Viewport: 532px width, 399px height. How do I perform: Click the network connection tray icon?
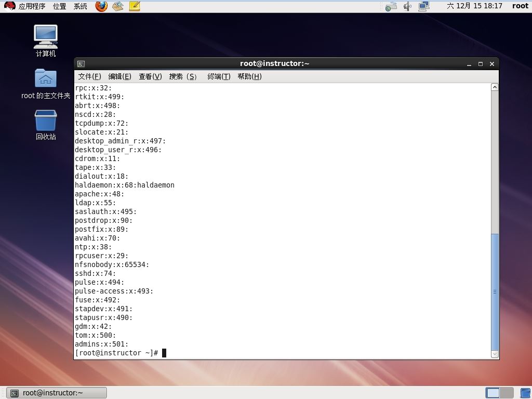pos(424,6)
